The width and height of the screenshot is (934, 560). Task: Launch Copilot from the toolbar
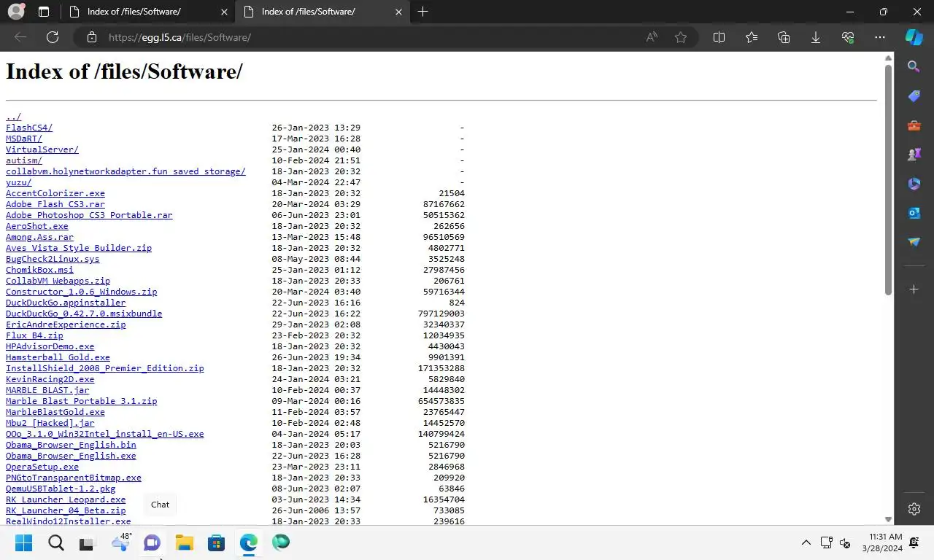click(914, 37)
